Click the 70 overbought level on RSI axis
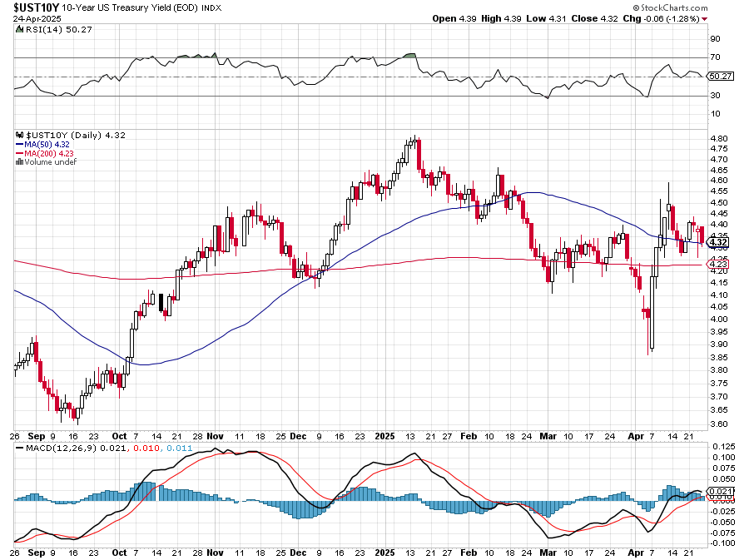The width and height of the screenshot is (749, 560). click(714, 57)
